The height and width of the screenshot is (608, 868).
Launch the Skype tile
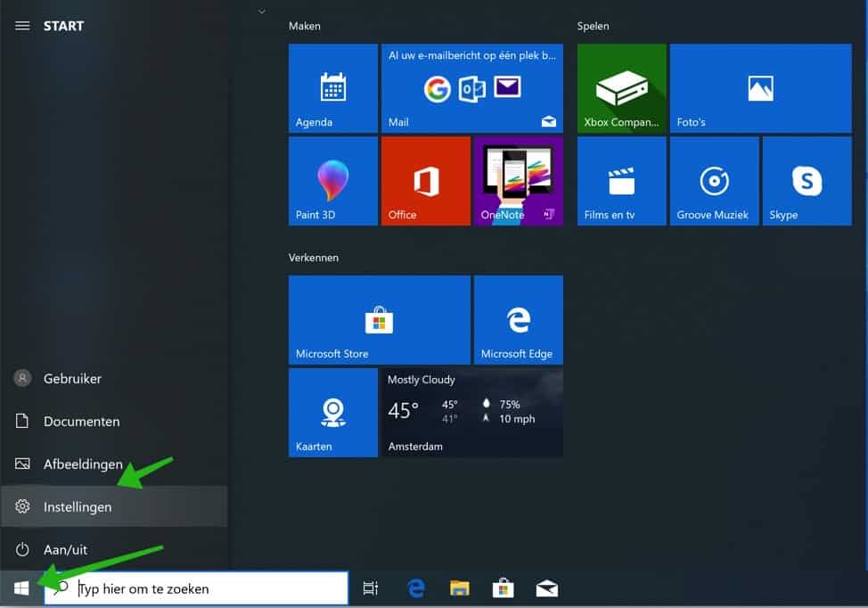click(807, 181)
